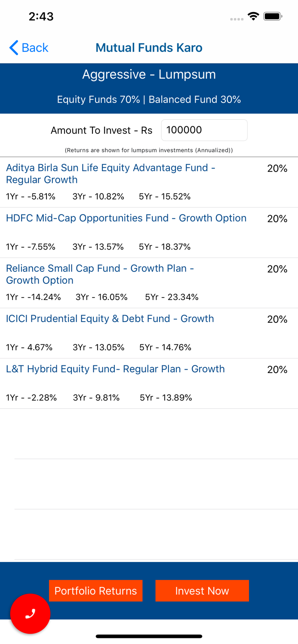Tap the home indicator bar at bottom

(x=149, y=636)
